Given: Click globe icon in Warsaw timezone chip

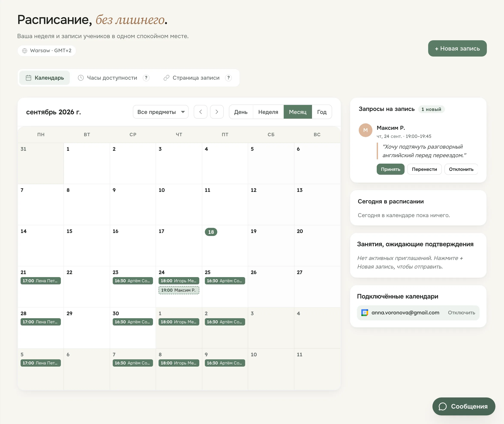Looking at the screenshot, I should click(x=24, y=51).
